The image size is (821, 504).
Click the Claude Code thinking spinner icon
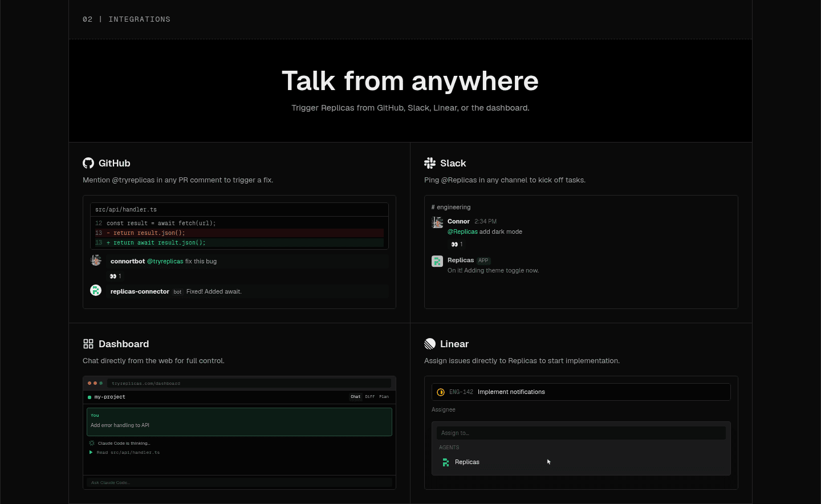[x=92, y=443]
